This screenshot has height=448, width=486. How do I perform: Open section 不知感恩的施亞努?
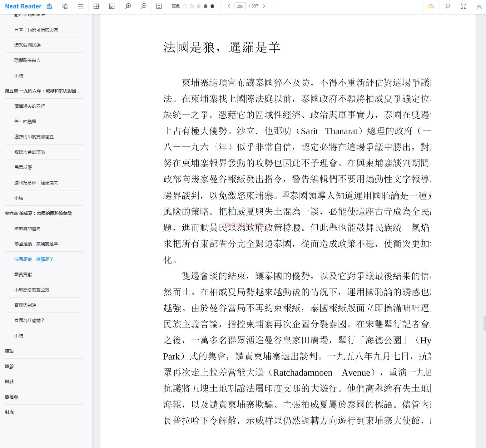tap(32, 290)
